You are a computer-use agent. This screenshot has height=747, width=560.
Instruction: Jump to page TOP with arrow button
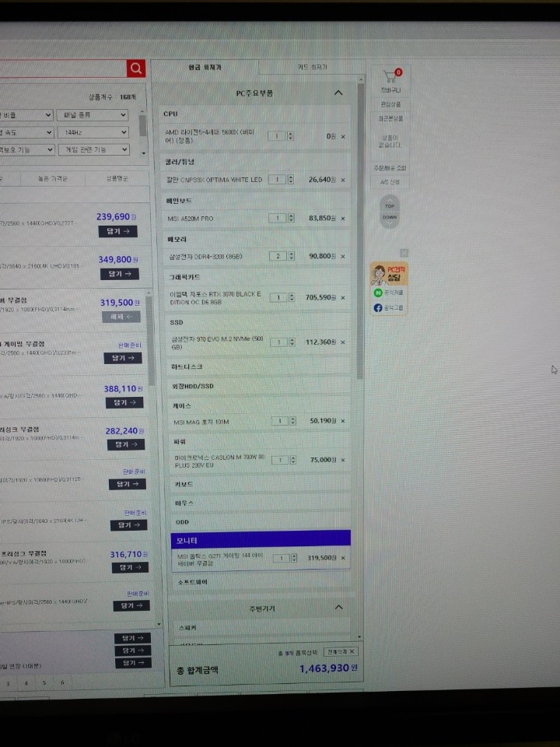coord(390,204)
